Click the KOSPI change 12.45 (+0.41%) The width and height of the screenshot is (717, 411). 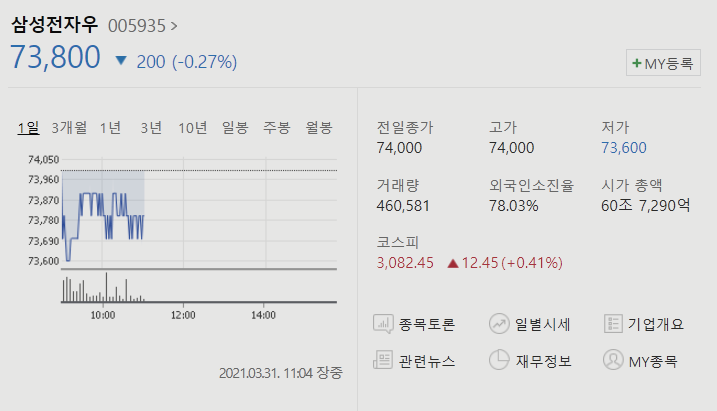512,263
